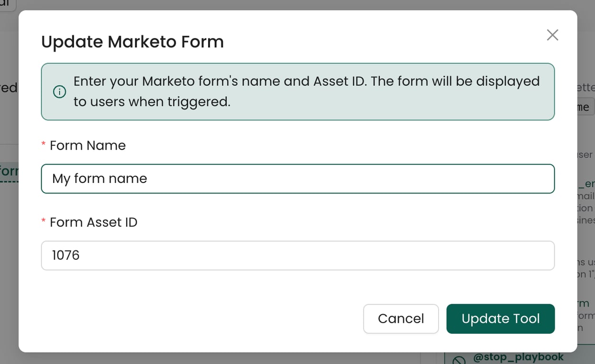Click the "Form Asset ID" field label
Screen dimensions: 595x364
(x=93, y=222)
